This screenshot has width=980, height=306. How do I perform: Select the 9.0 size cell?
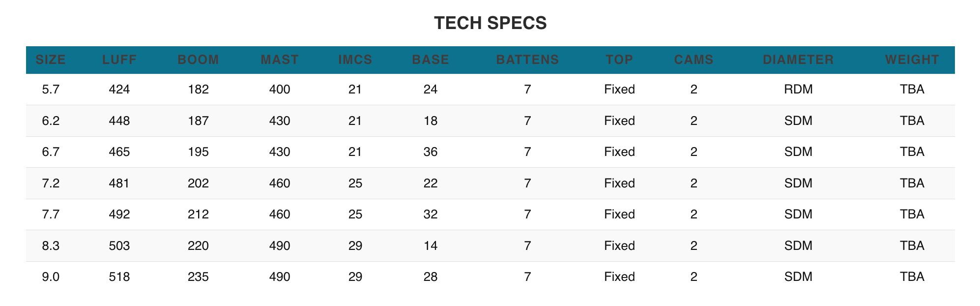[x=51, y=277]
